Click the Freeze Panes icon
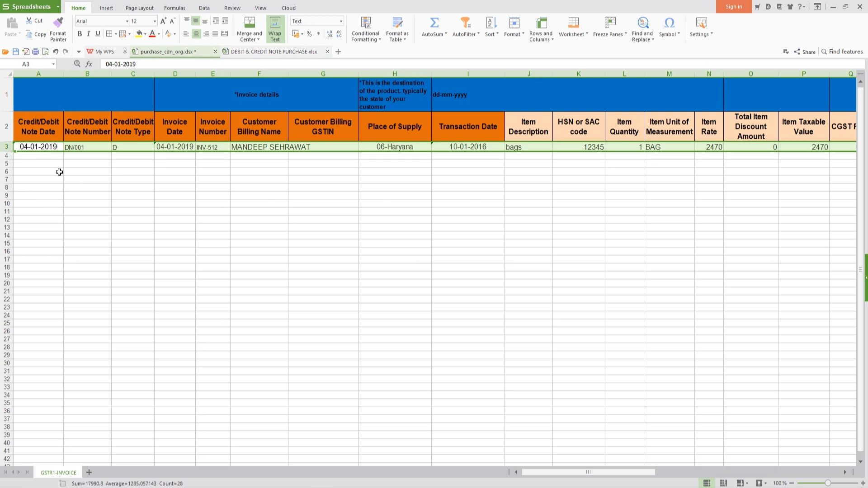Image resolution: width=868 pixels, height=488 pixels. pyautogui.click(x=610, y=23)
